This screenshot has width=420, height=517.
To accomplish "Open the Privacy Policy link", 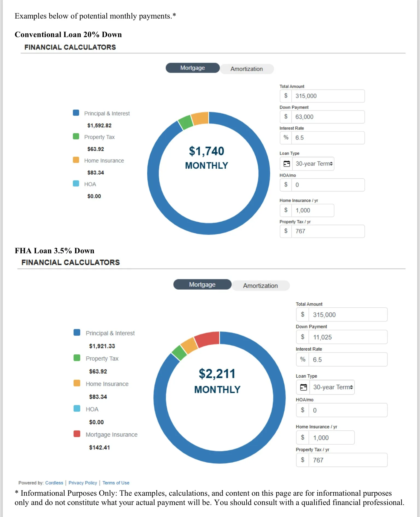I will (83, 483).
